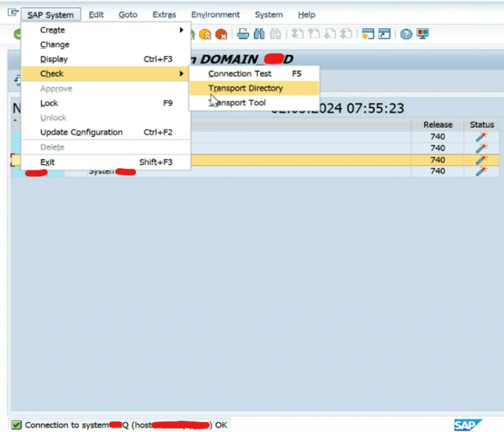The image size is (504, 432).
Task: Expand the Create submenu arrow
Action: [x=182, y=30]
